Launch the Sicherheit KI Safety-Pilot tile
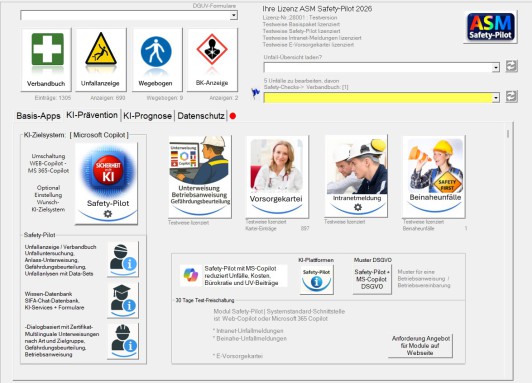The height and width of the screenshot is (383, 532). click(x=107, y=183)
